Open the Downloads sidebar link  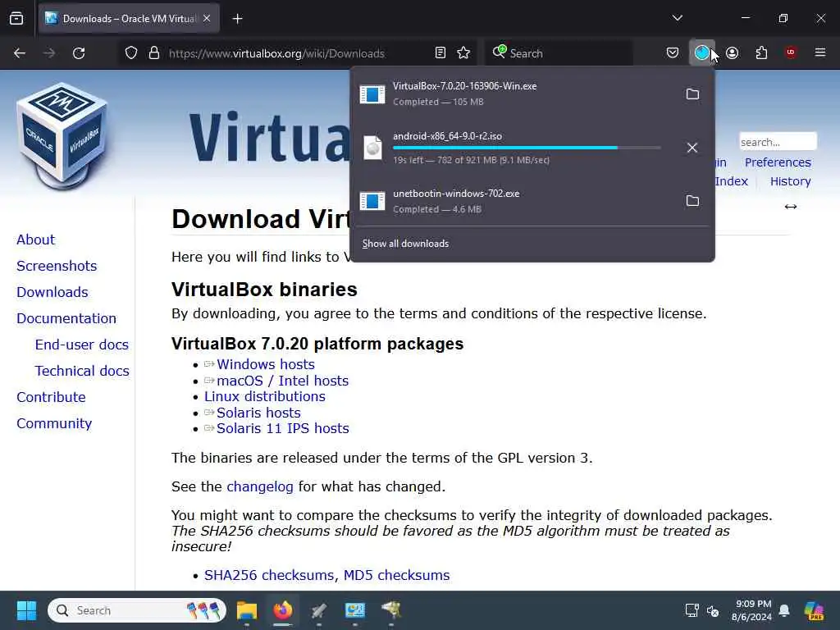click(52, 292)
